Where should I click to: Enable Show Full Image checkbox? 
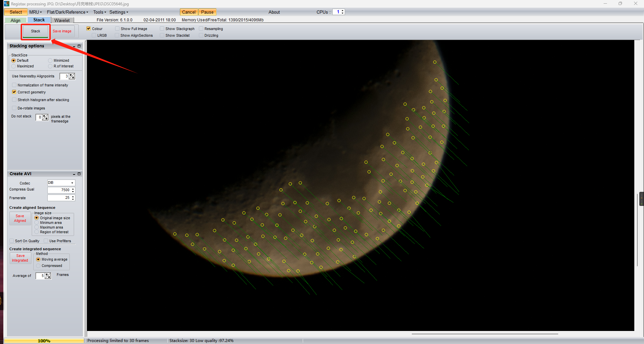117,29
